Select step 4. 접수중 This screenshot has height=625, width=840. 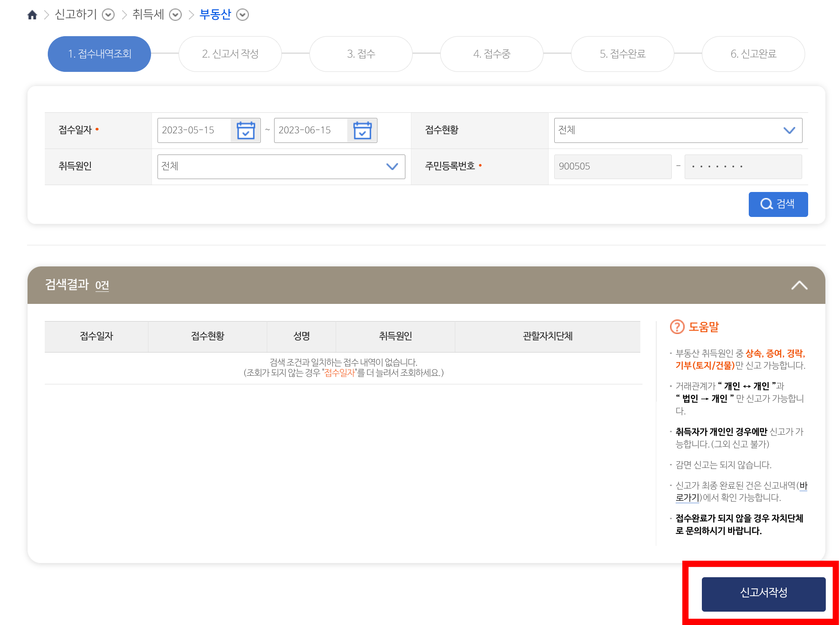492,54
